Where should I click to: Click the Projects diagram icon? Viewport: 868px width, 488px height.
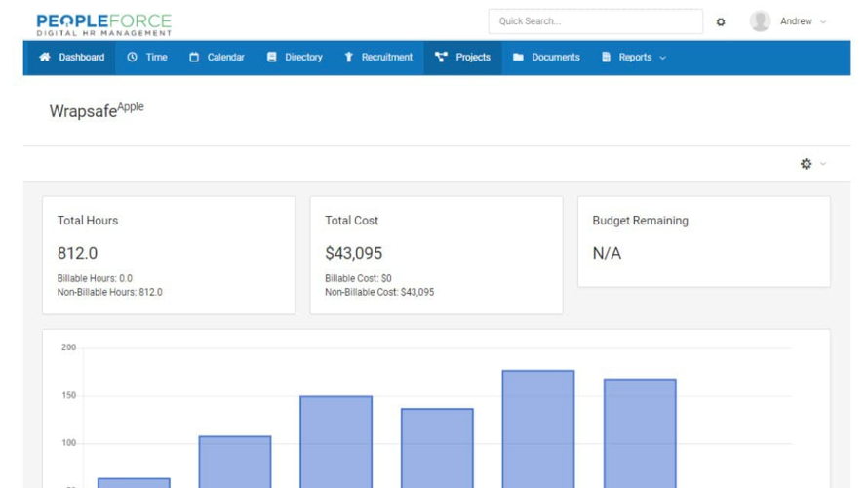pos(442,58)
